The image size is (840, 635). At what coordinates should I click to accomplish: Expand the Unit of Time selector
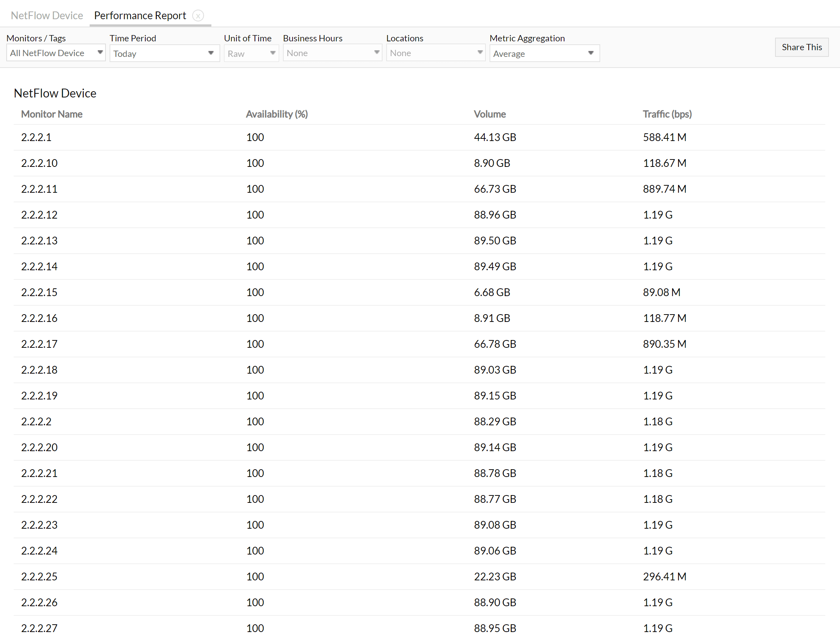[x=251, y=53]
